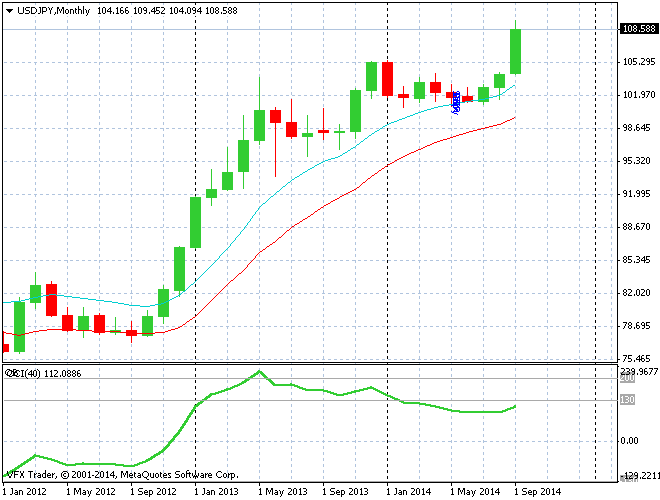Click the tall green candle at January 2013
Viewport: 660px width, 500px height.
pyautogui.click(x=196, y=222)
